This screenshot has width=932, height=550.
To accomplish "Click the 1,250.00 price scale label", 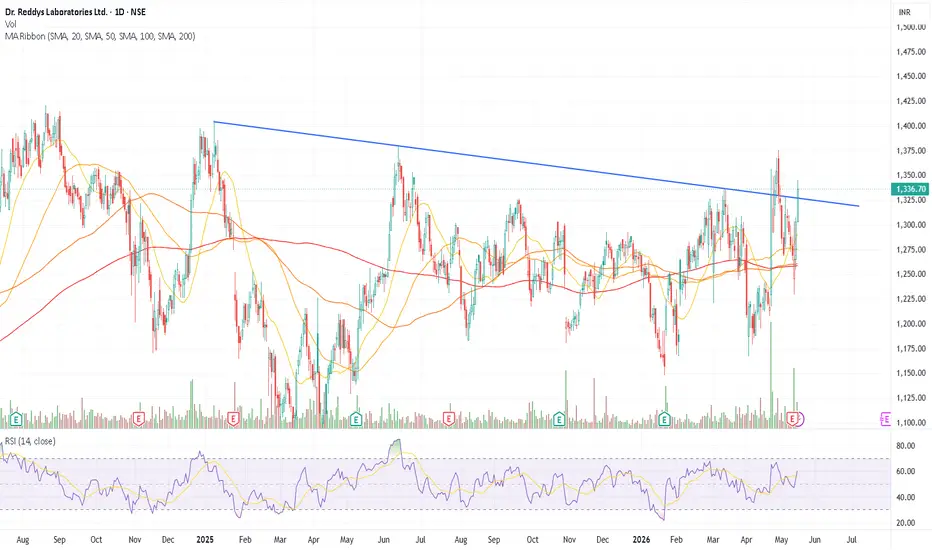I will tap(911, 274).
